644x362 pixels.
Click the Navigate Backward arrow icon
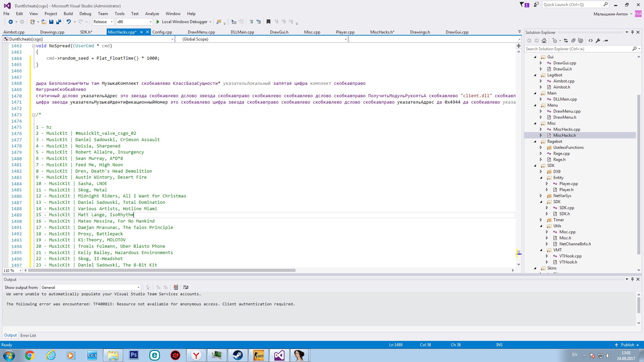11,22
